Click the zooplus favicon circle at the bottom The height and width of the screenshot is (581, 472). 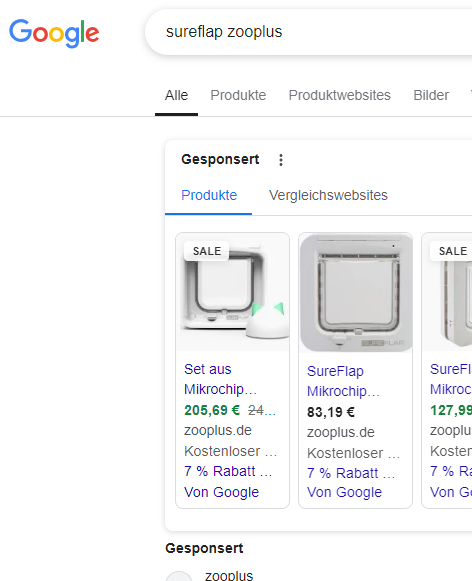pos(179,576)
